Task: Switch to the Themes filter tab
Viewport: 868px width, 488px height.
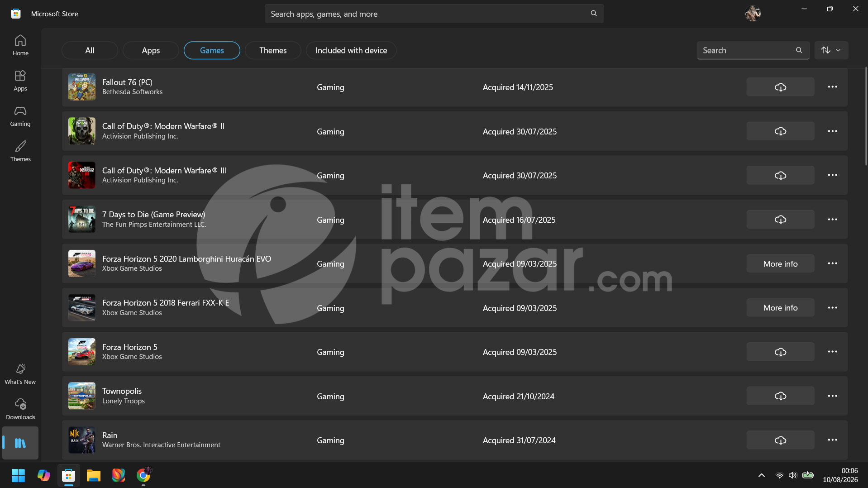Action: pos(273,50)
